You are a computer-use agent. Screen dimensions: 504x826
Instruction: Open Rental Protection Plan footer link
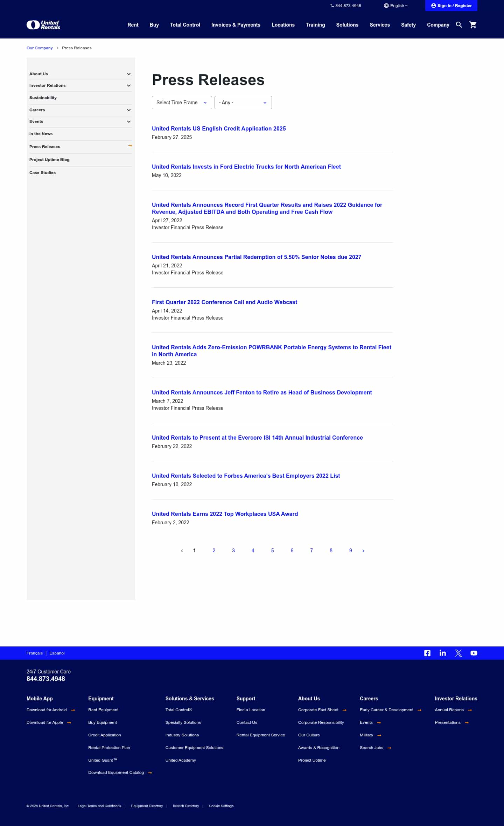(x=109, y=748)
